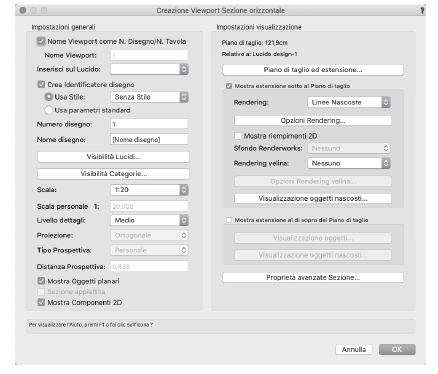Open the Proiezione Ortogonale dropdown
Image resolution: width=438 pixels, height=374 pixels.
(149, 235)
